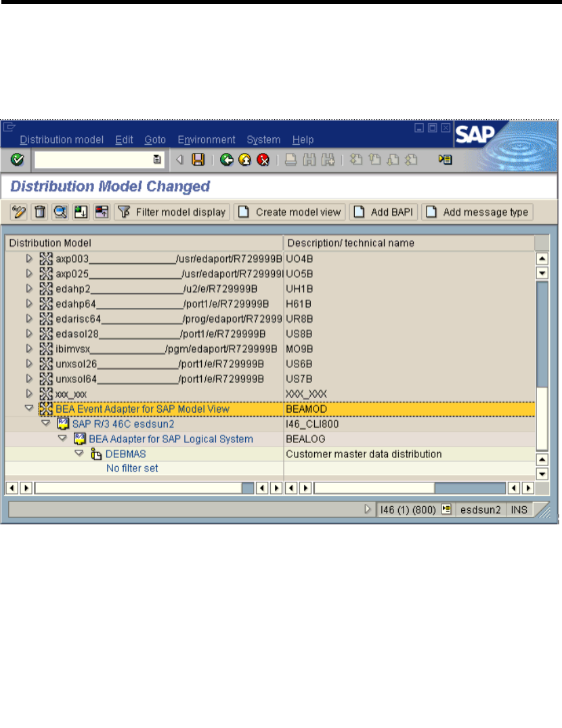Click the command field history icon

click(x=157, y=159)
